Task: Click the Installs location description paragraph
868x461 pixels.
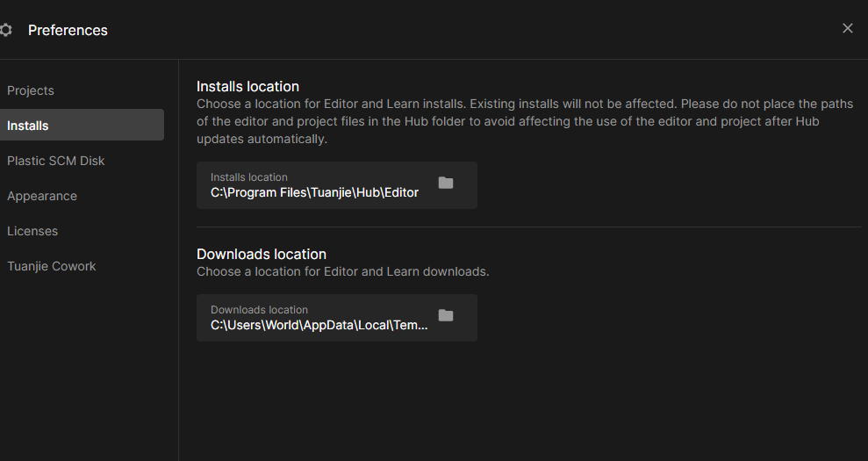Action: pyautogui.click(x=525, y=121)
